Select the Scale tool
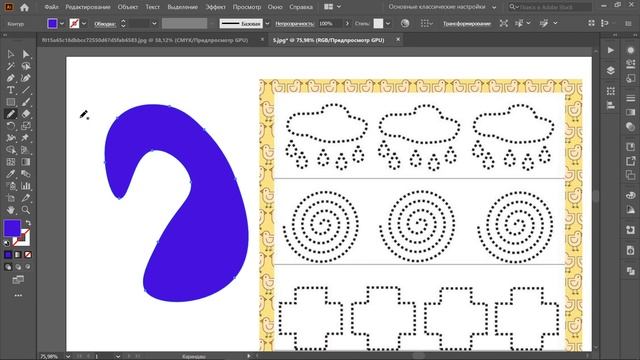Viewport: 640px width, 360px height. coord(26,126)
